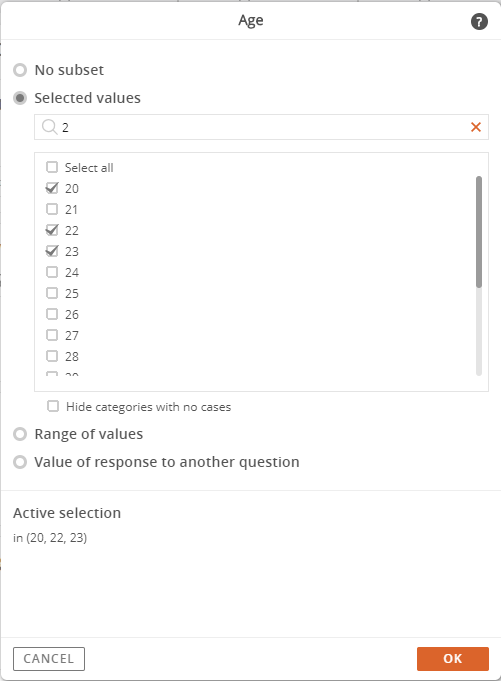
Task: Check the value 26 checkbox
Action: click(52, 314)
